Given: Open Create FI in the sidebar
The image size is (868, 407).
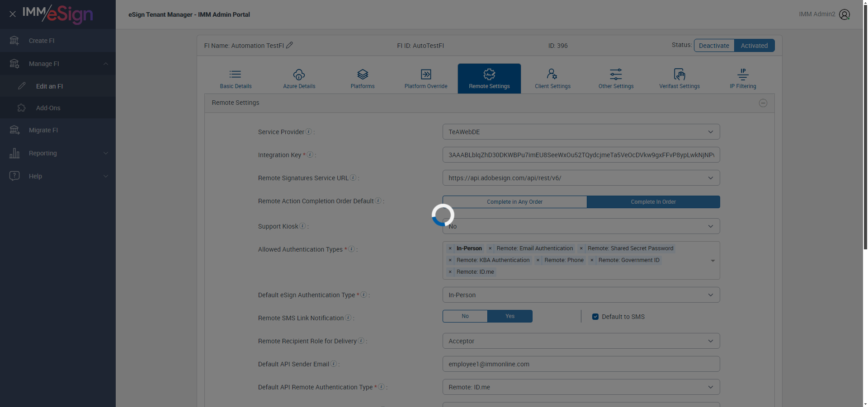Looking at the screenshot, I should click(58, 41).
